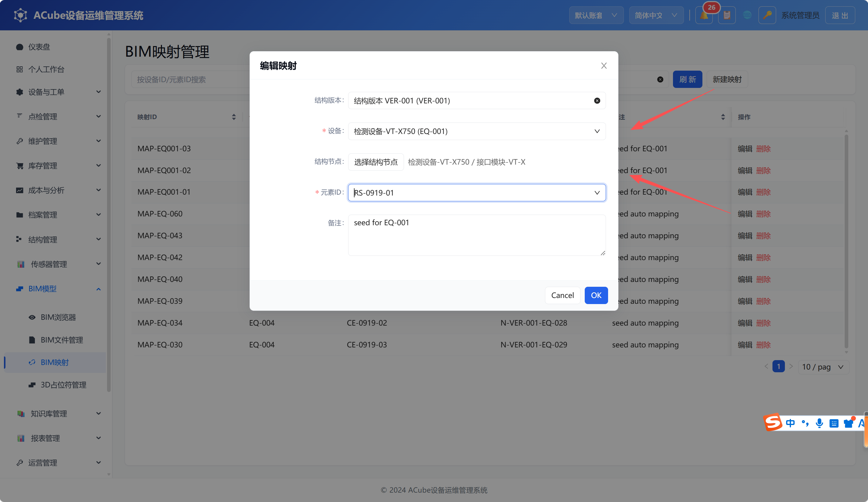868x502 pixels.
Task: Clear the 结构版本 field with its X icon
Action: click(597, 101)
